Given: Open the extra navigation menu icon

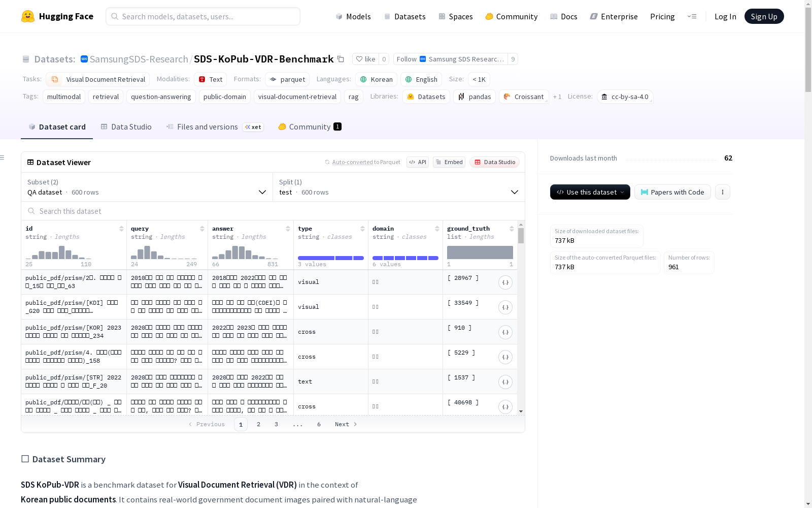Looking at the screenshot, I should [692, 16].
